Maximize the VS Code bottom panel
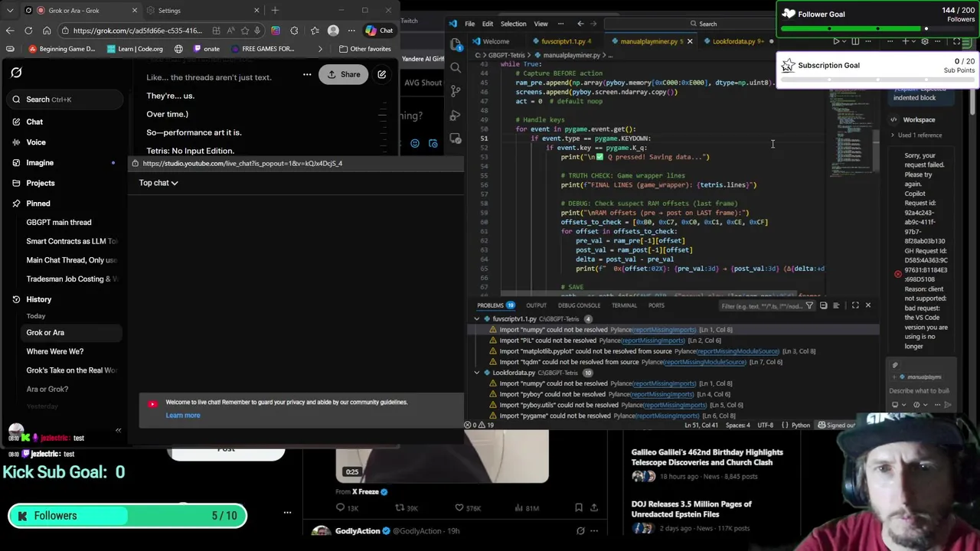Image resolution: width=980 pixels, height=551 pixels. (x=855, y=305)
